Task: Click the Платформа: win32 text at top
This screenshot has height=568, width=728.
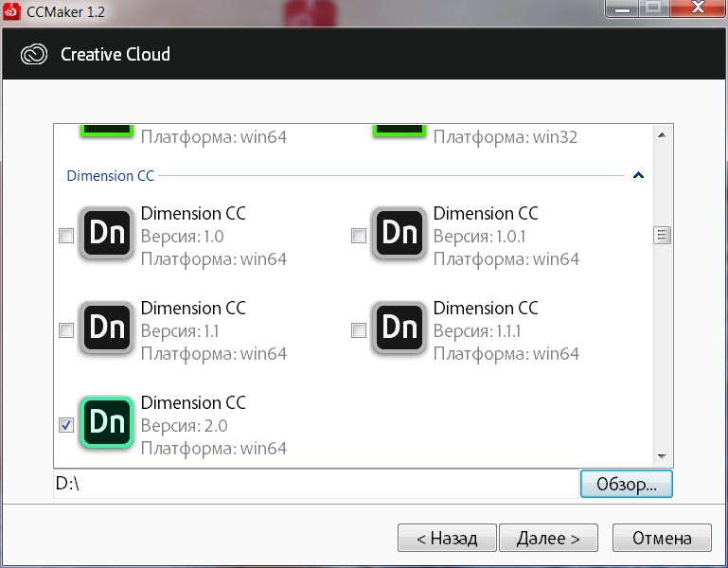Action: 506,137
